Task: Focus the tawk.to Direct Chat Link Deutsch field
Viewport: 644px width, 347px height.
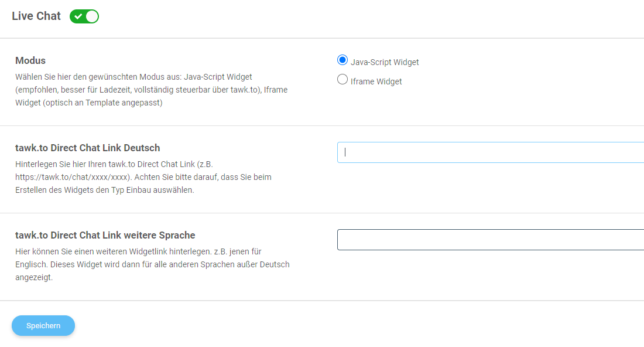Action: (x=491, y=152)
